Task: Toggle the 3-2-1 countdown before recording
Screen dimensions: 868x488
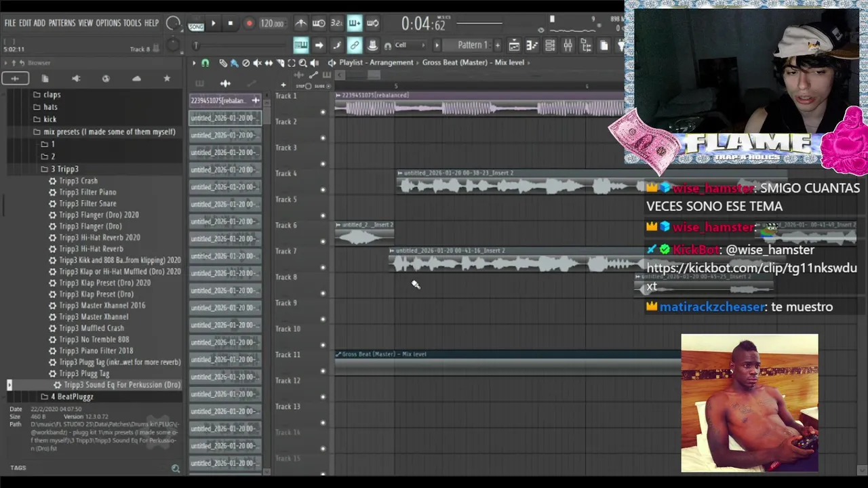Action: point(336,24)
